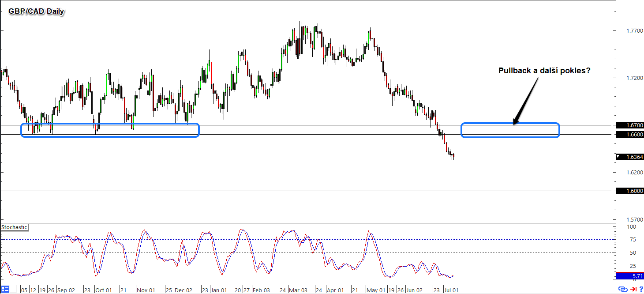
Task: Click the 1.7700 price axis label
Action: coord(635,31)
